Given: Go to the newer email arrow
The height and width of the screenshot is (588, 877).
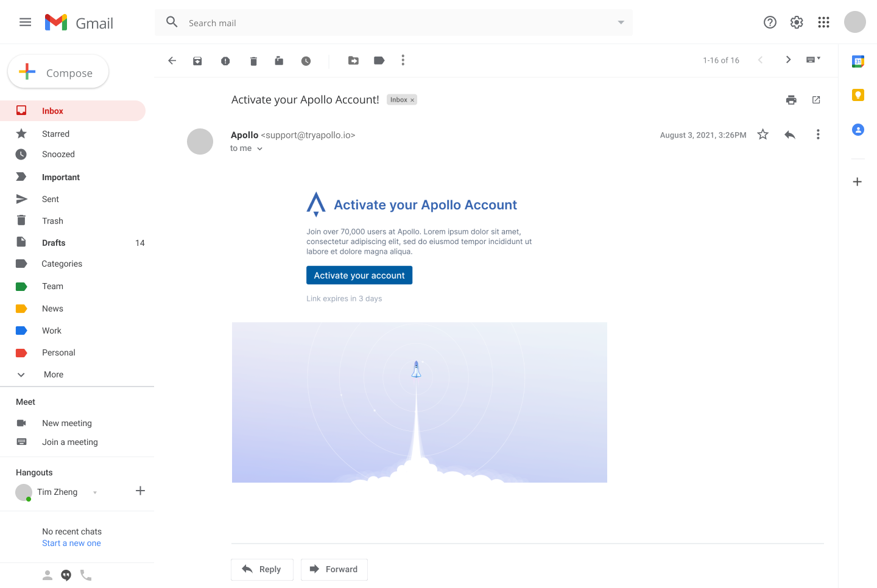Looking at the screenshot, I should tap(760, 60).
